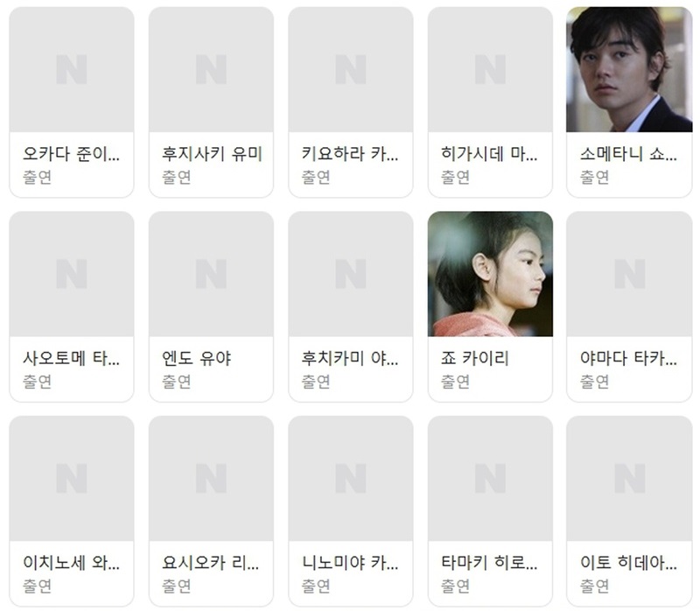700x611 pixels.
Task: Open the 사오토메 타... cast card
Action: coord(72,306)
